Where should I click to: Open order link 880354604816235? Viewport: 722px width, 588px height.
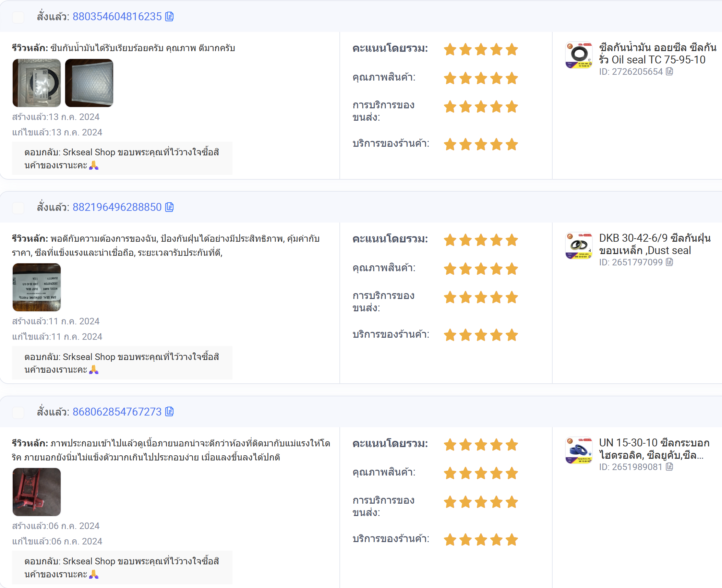point(117,16)
